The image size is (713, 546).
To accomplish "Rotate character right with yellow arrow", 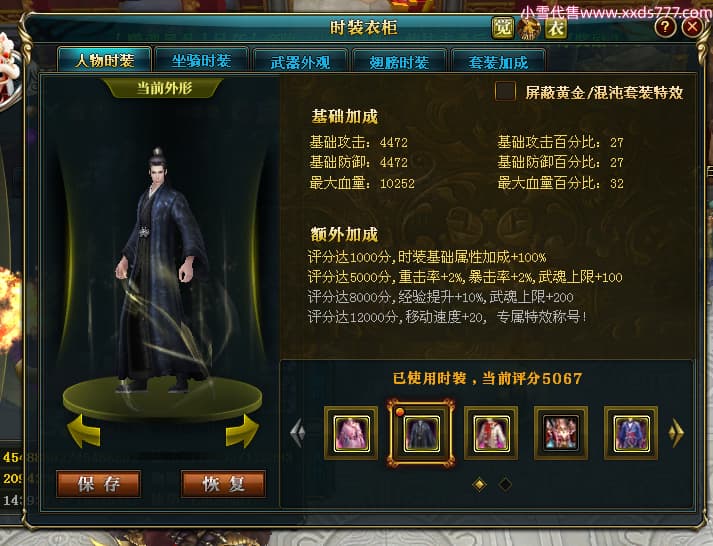I will [x=242, y=431].
